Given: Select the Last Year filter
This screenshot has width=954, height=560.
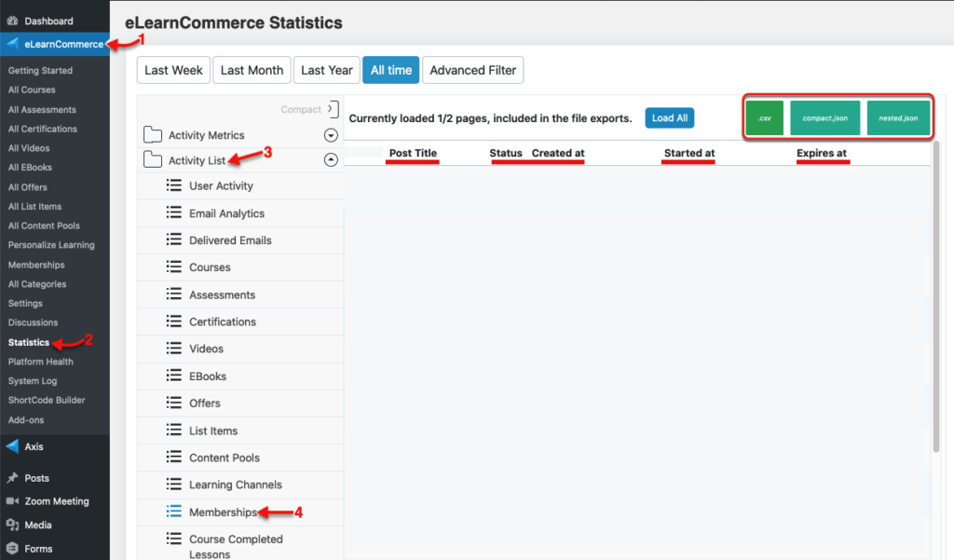Looking at the screenshot, I should pyautogui.click(x=327, y=70).
